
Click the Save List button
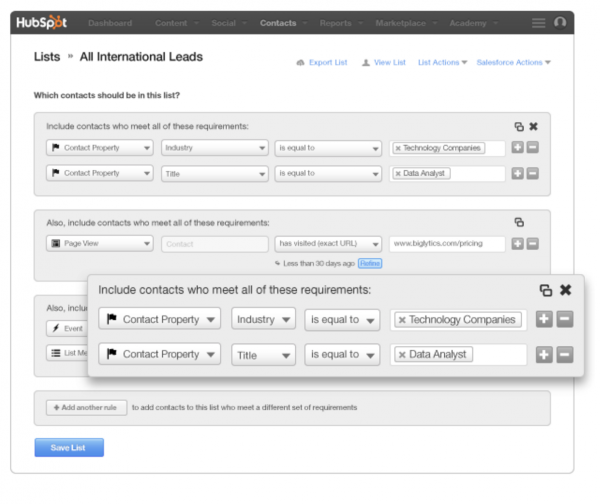click(69, 447)
